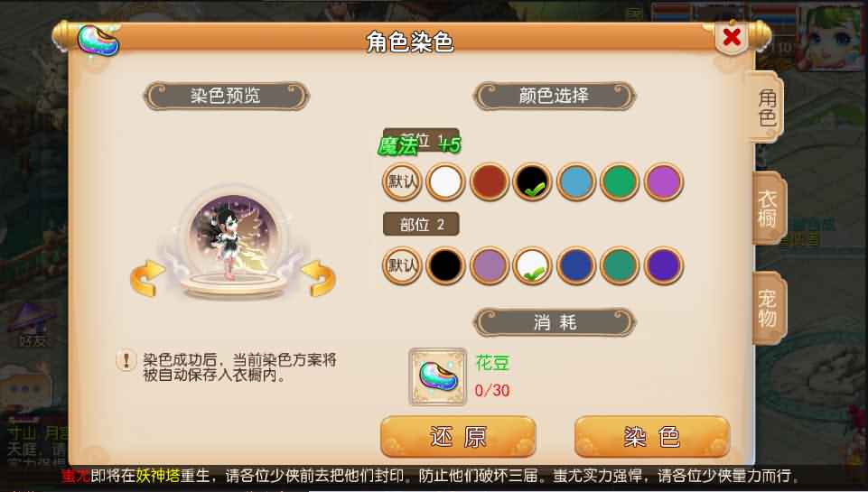The width and height of the screenshot is (868, 492).
Task: Pick the lavender swatch in 部位 2 row
Action: click(489, 265)
